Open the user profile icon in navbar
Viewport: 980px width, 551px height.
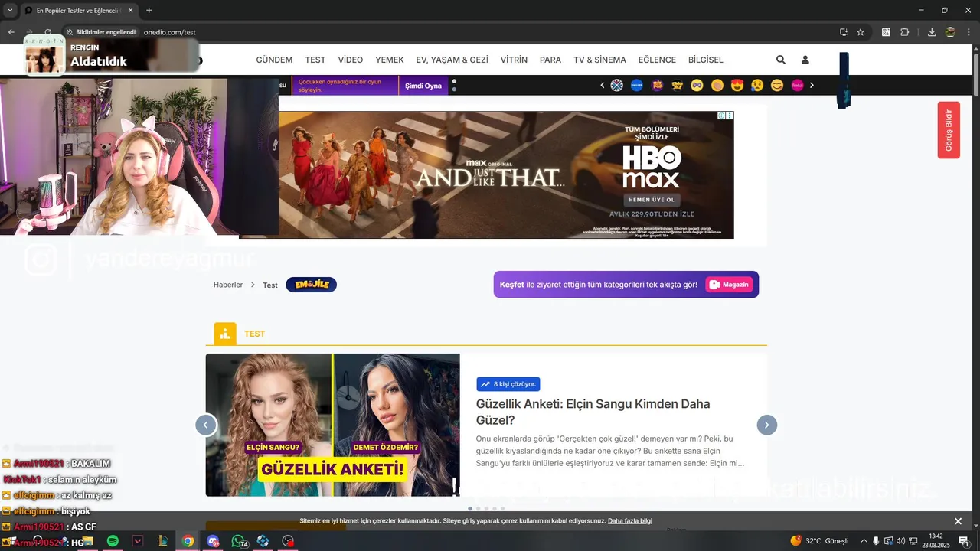805,60
